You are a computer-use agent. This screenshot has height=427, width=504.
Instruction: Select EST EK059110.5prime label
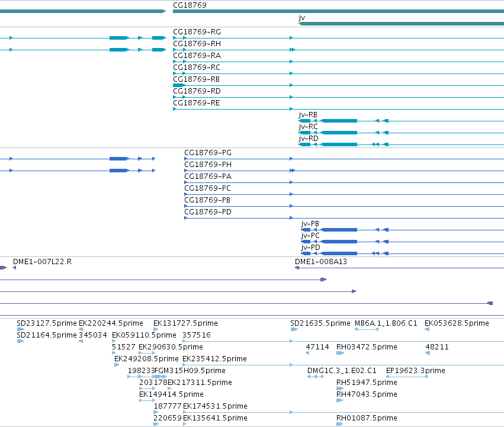(x=144, y=335)
